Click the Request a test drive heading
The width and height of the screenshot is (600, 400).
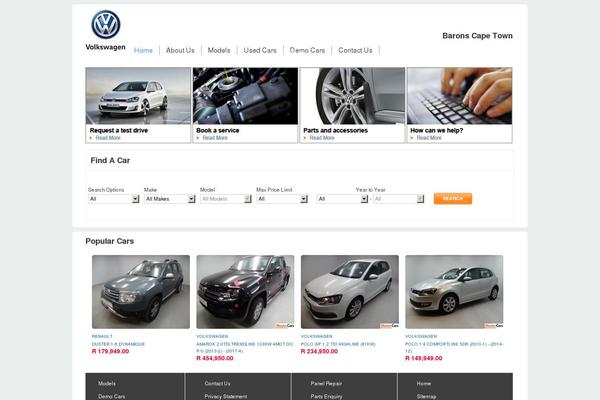click(119, 131)
